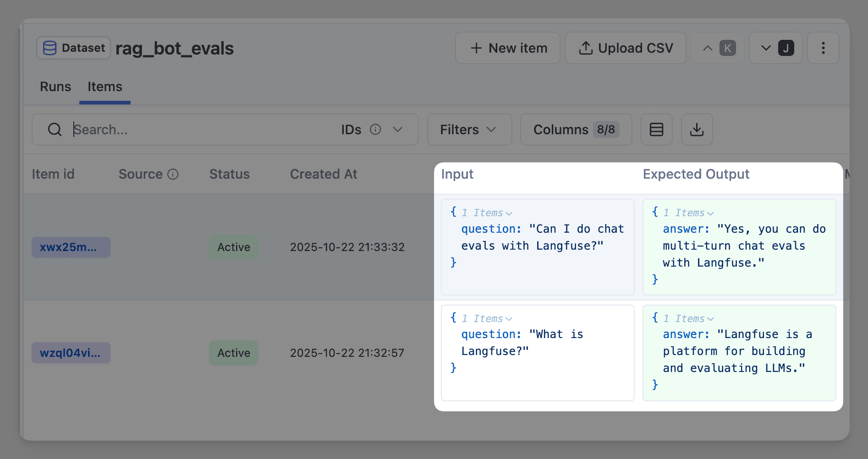Open dataset item wzql04vi
The width and height of the screenshot is (868, 459).
pos(71,353)
